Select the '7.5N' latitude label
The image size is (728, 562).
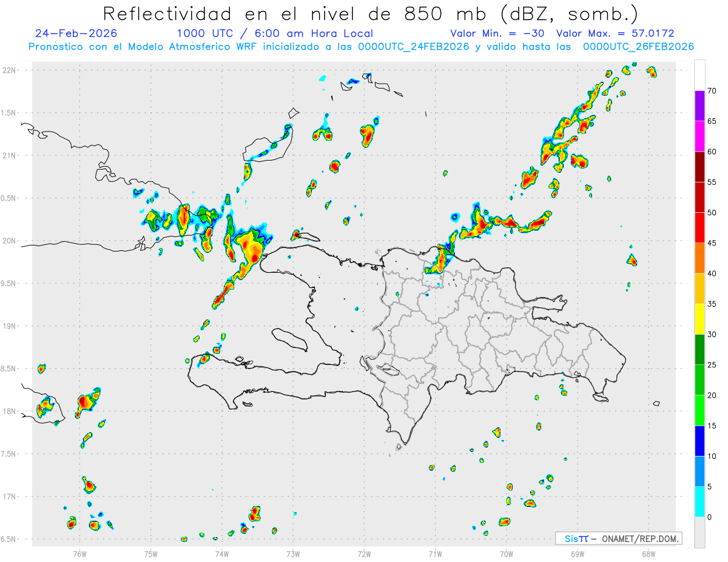point(9,454)
